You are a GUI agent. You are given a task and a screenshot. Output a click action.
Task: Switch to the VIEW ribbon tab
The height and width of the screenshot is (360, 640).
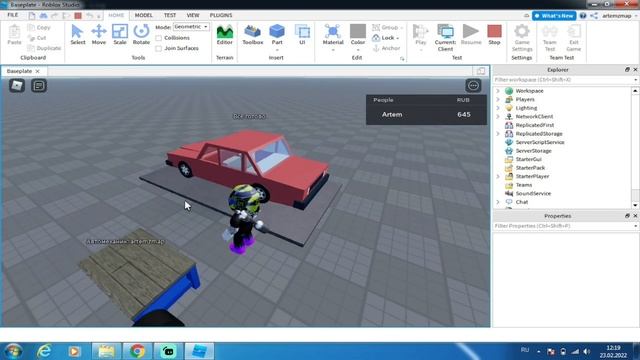[193, 15]
